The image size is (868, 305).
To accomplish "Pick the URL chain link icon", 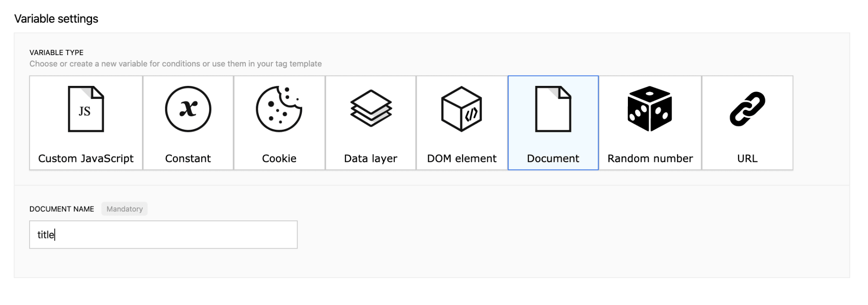I will point(747,109).
